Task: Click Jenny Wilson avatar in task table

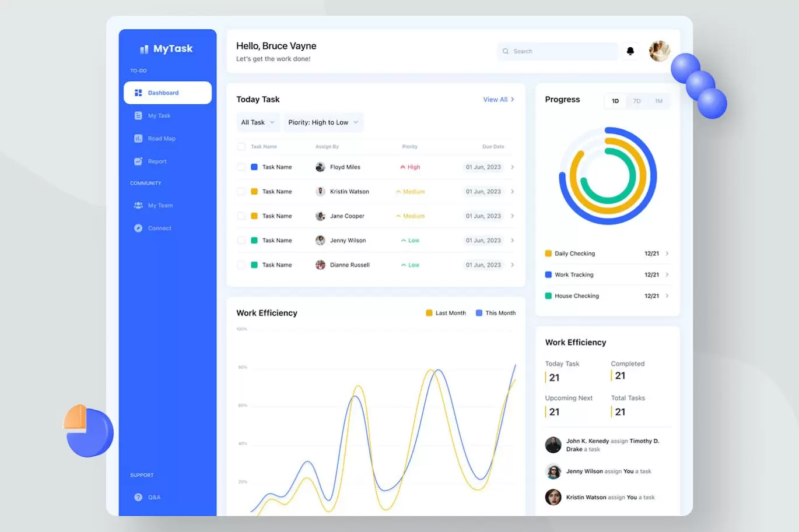Action: click(320, 241)
